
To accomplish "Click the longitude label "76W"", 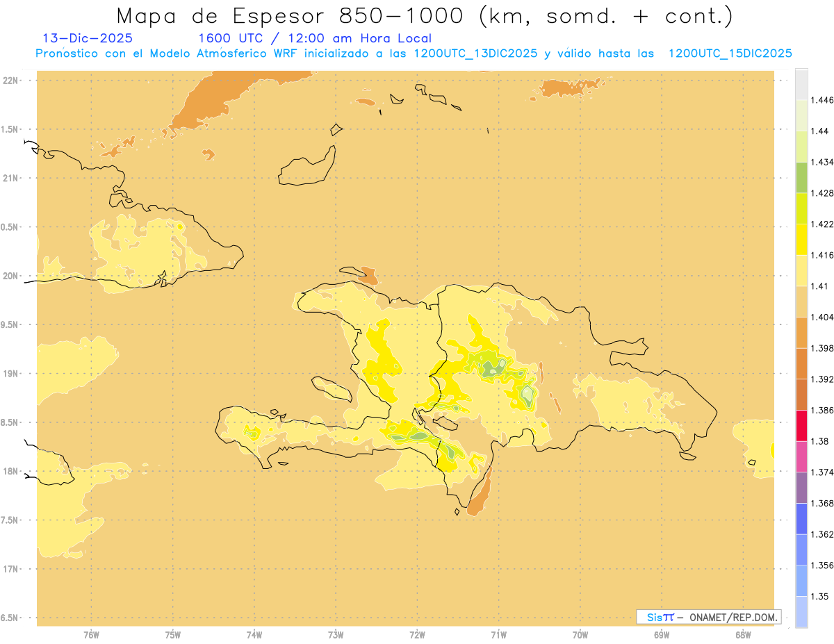I will 91,635.
